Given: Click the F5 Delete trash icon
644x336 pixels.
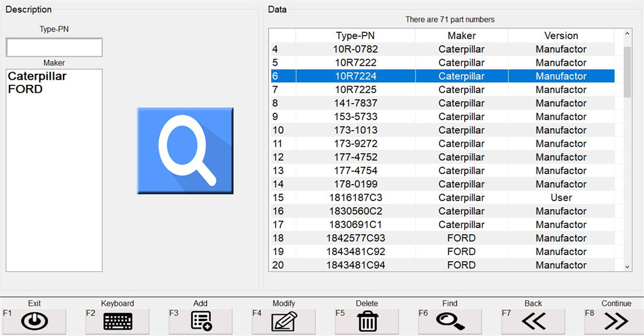Looking at the screenshot, I should (x=367, y=322).
